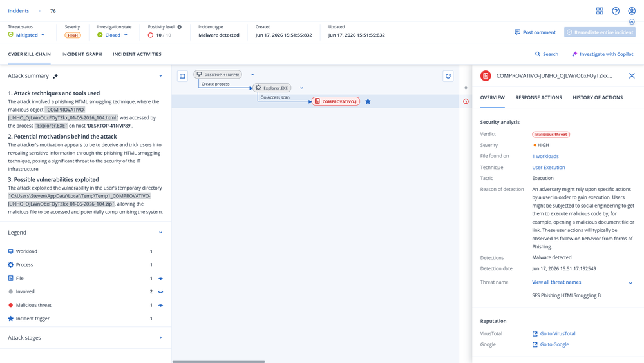Click the Create process edge label
This screenshot has width=644, height=363.
point(215,84)
